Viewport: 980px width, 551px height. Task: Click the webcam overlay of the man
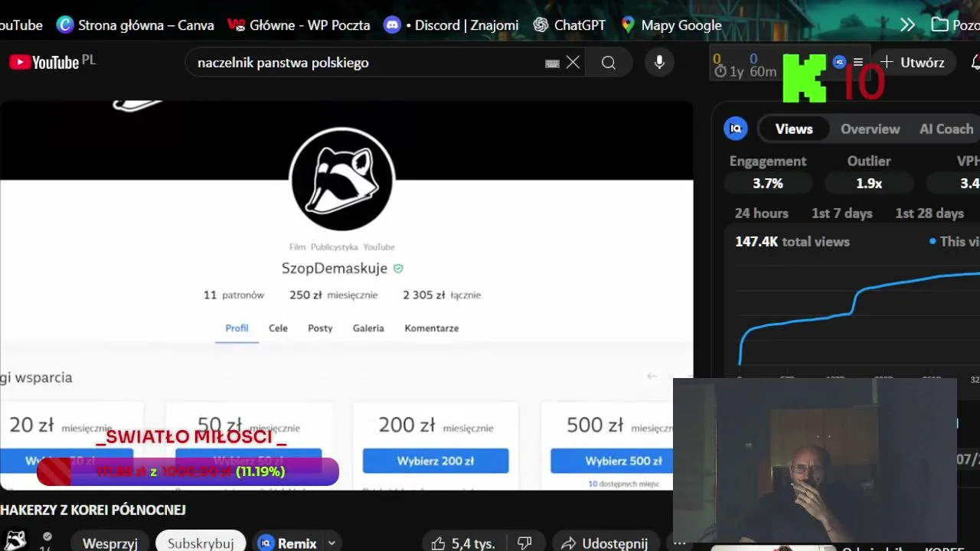pos(815,460)
